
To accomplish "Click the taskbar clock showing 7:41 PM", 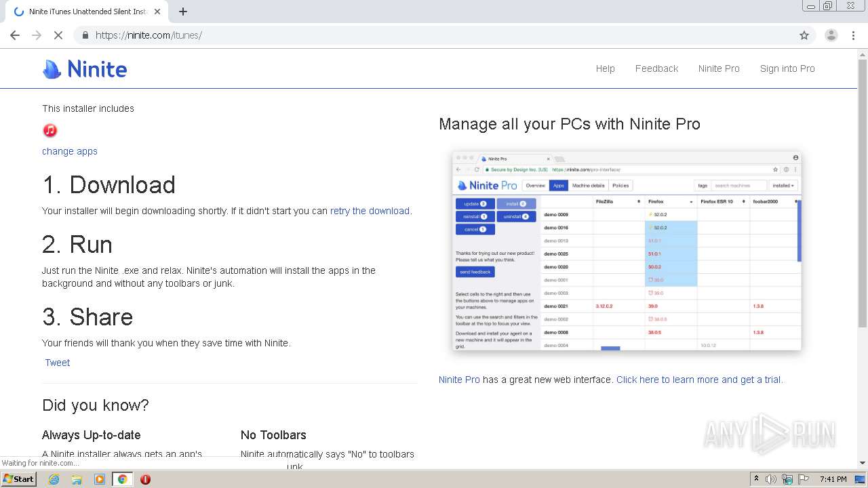I will pos(833,479).
